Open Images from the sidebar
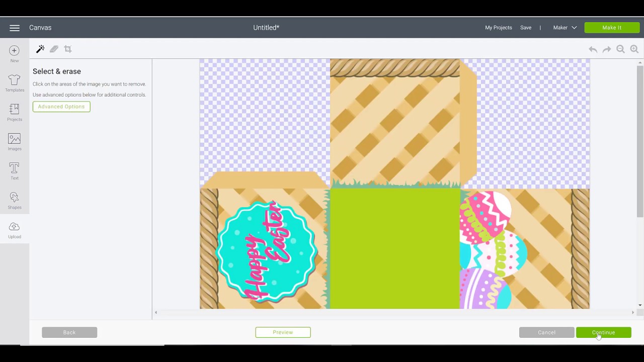This screenshot has width=644, height=362. [x=15, y=142]
